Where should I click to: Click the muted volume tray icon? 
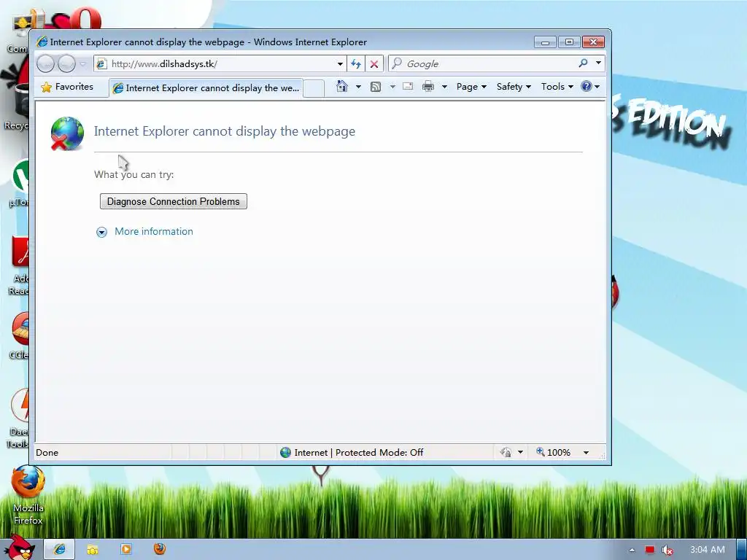667,550
